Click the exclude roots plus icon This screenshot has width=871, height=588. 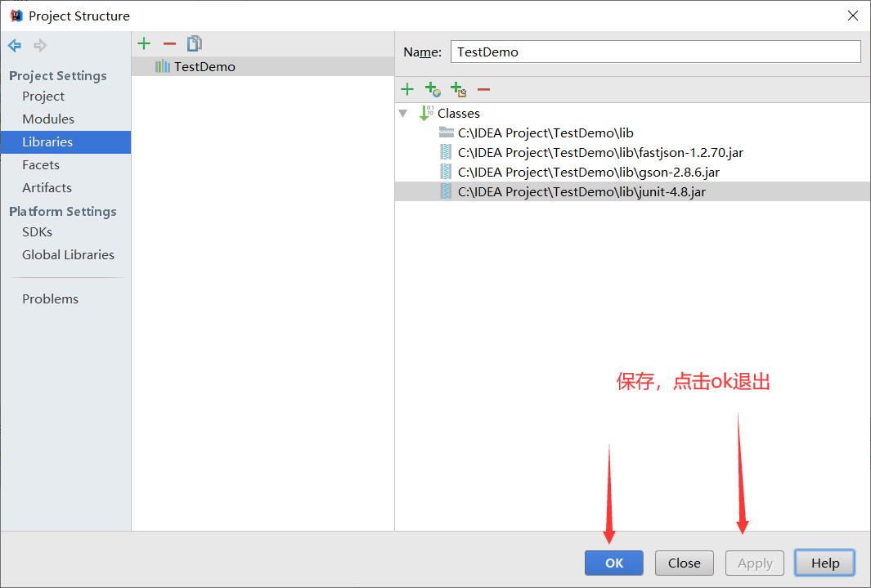pyautogui.click(x=458, y=89)
